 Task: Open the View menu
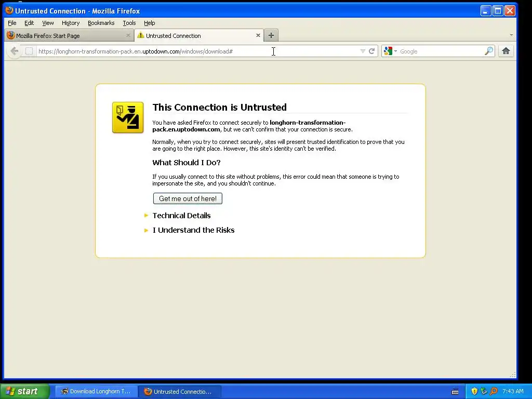tap(48, 23)
